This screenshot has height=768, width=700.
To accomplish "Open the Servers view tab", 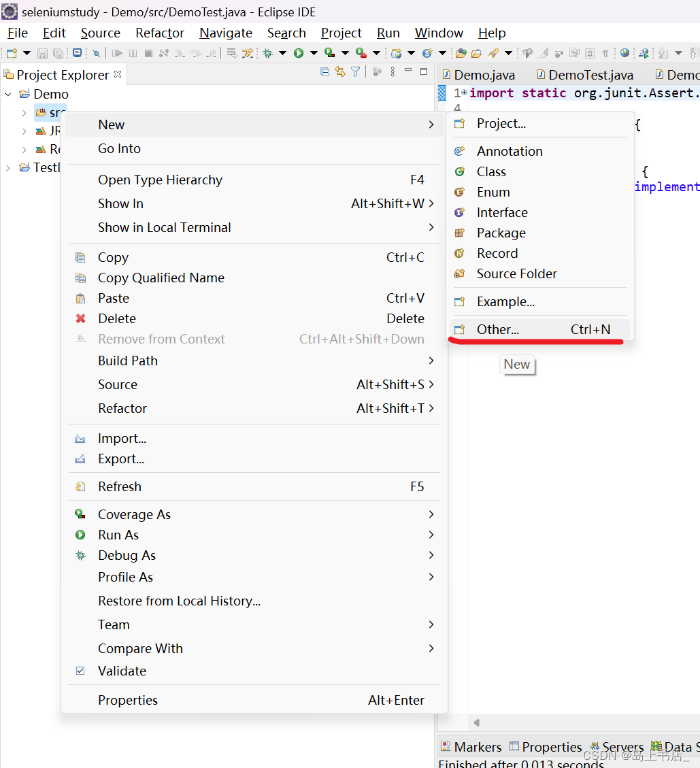I will tap(617, 747).
